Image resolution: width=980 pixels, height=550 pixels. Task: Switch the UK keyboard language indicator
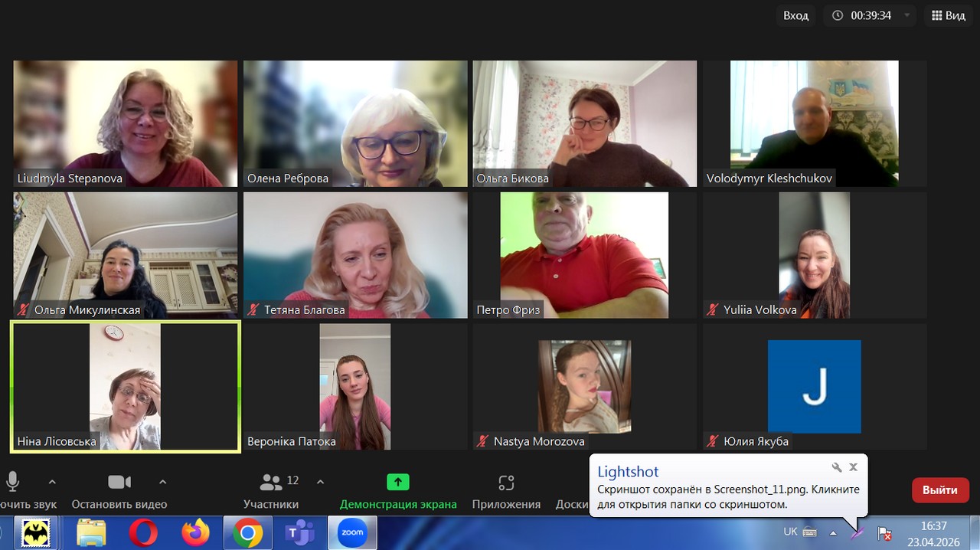791,532
